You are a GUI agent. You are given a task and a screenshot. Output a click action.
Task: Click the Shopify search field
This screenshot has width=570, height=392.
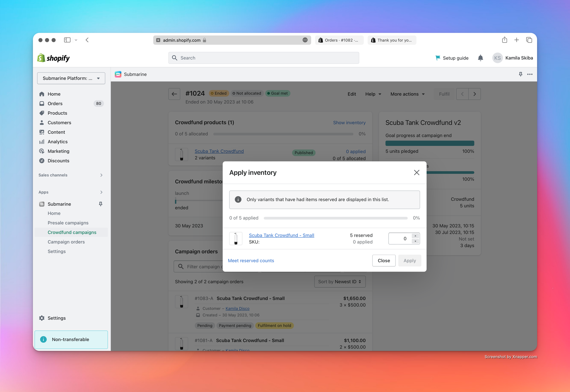pyautogui.click(x=264, y=58)
